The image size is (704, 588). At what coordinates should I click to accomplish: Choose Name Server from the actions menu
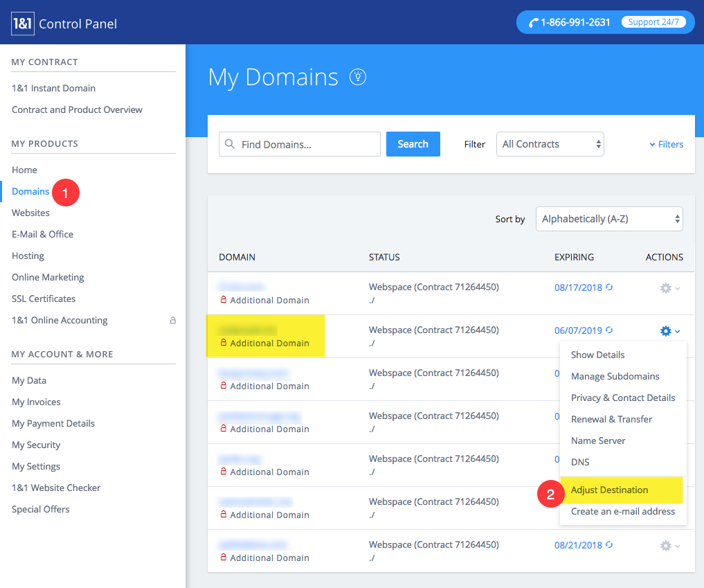tap(598, 441)
